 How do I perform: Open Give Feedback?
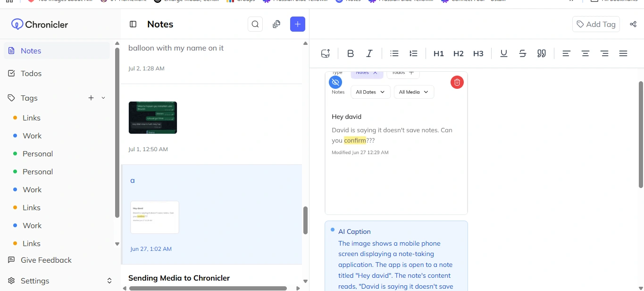coord(46,260)
